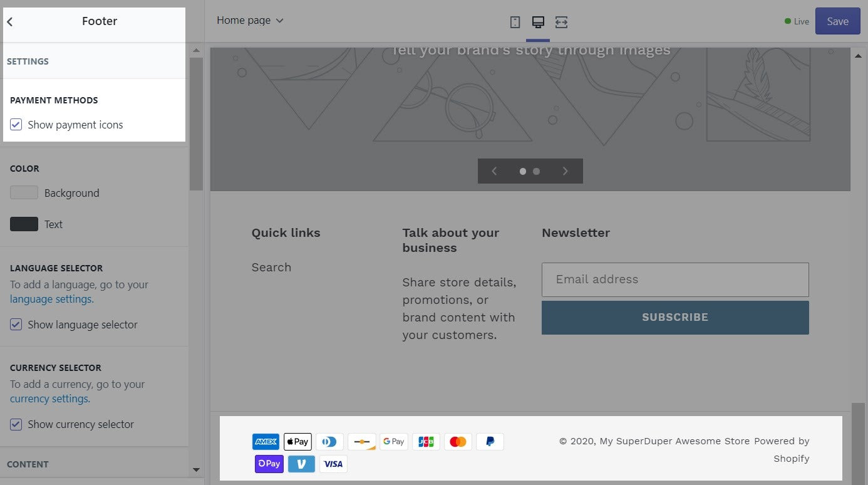Click the Apple Pay payment icon
The image size is (868, 485).
(x=297, y=442)
